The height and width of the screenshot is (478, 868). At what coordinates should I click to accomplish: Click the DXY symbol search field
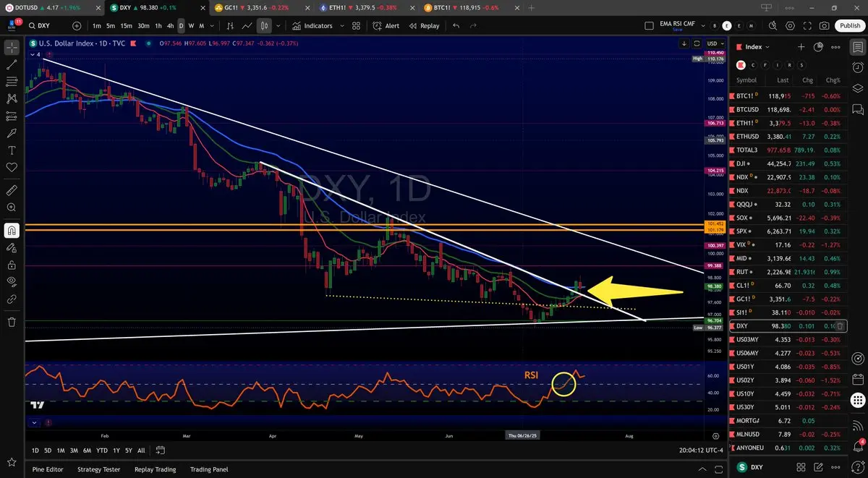point(47,26)
